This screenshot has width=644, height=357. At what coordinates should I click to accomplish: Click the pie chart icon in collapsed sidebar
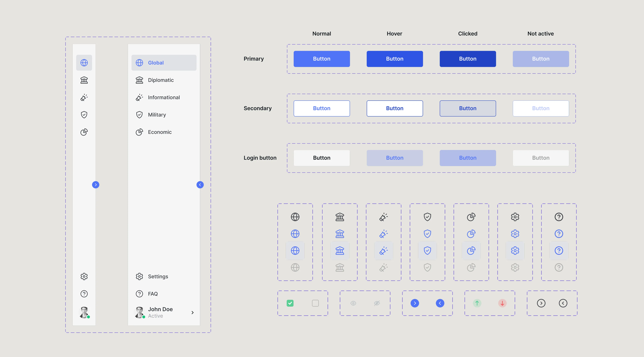[x=84, y=132]
